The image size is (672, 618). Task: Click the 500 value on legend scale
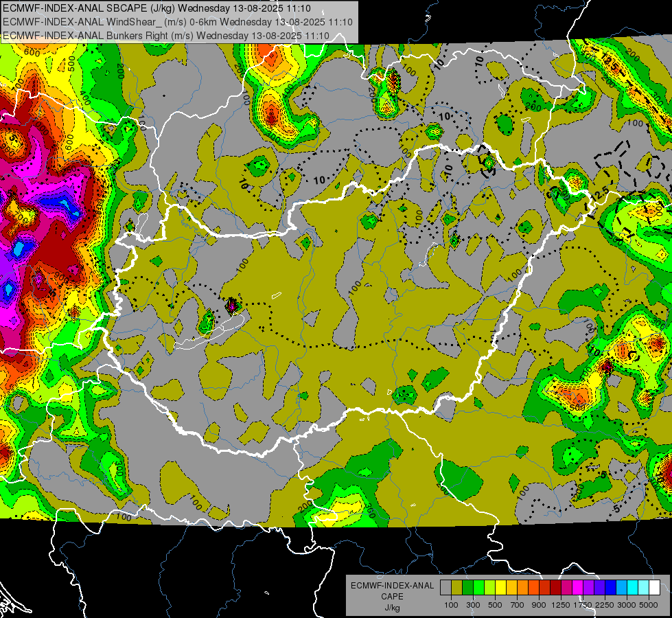pyautogui.click(x=496, y=605)
